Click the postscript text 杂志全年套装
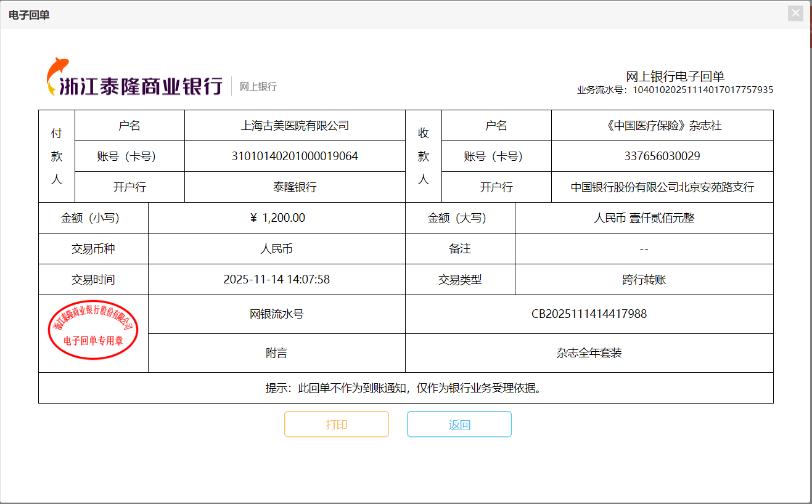Screen dimensions: 812x504 pyautogui.click(x=589, y=353)
